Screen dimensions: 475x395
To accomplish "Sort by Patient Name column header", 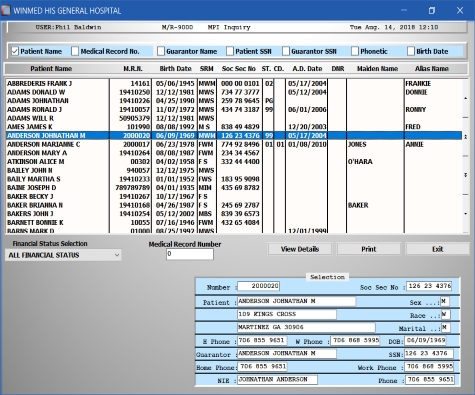I will (51, 69).
